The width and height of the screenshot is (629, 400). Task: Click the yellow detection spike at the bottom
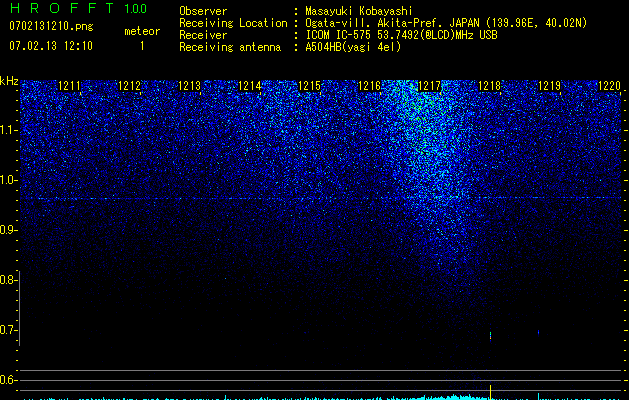click(x=491, y=392)
